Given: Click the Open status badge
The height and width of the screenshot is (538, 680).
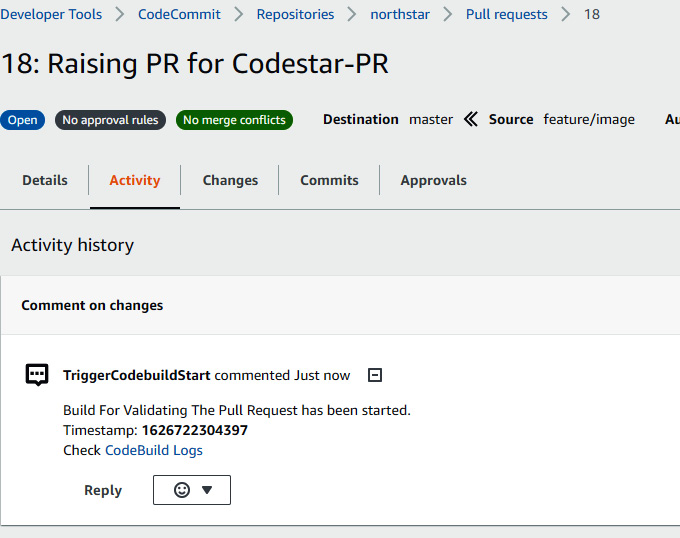Looking at the screenshot, I should point(23,120).
